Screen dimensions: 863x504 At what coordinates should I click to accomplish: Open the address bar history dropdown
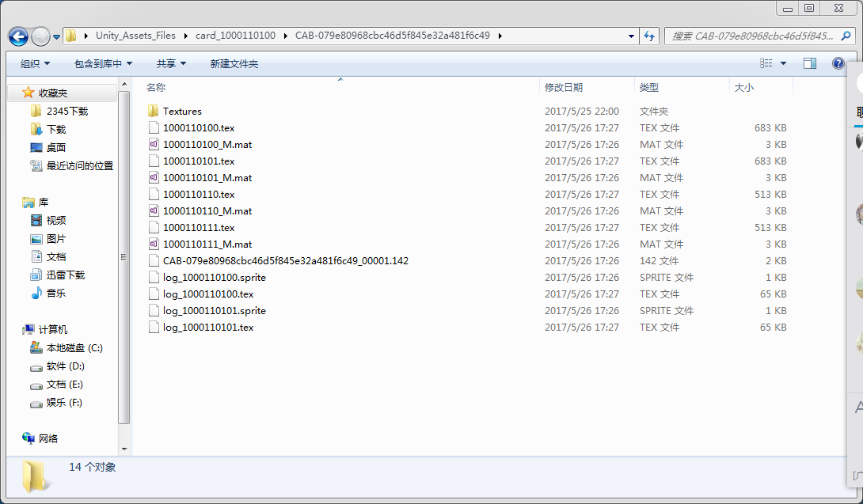click(x=631, y=36)
